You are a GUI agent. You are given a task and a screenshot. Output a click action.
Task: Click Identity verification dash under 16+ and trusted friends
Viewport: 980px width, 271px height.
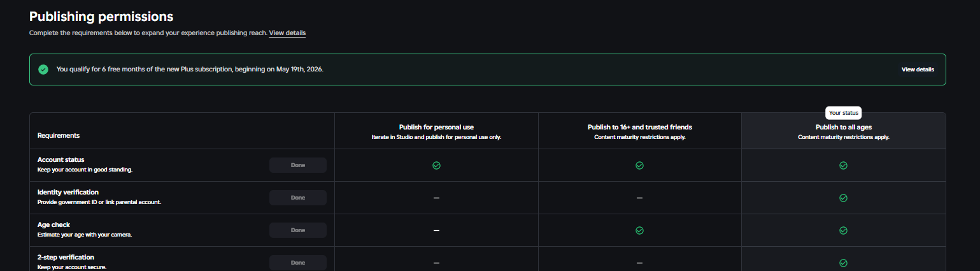pos(639,198)
